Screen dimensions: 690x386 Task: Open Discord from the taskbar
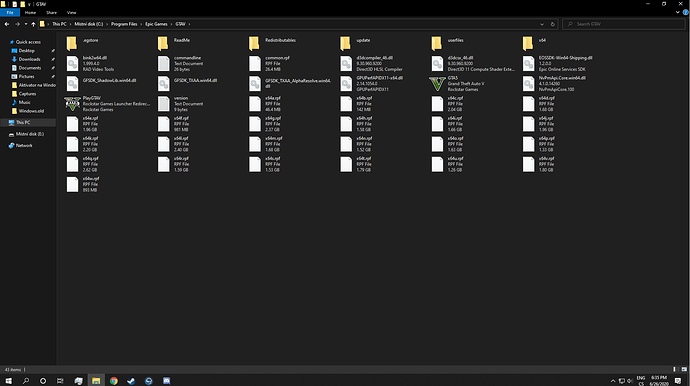tap(166, 381)
